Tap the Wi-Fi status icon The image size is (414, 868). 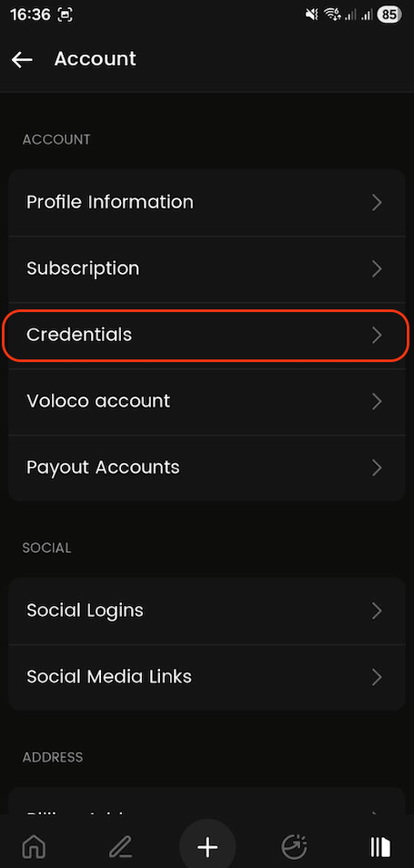coord(331,15)
